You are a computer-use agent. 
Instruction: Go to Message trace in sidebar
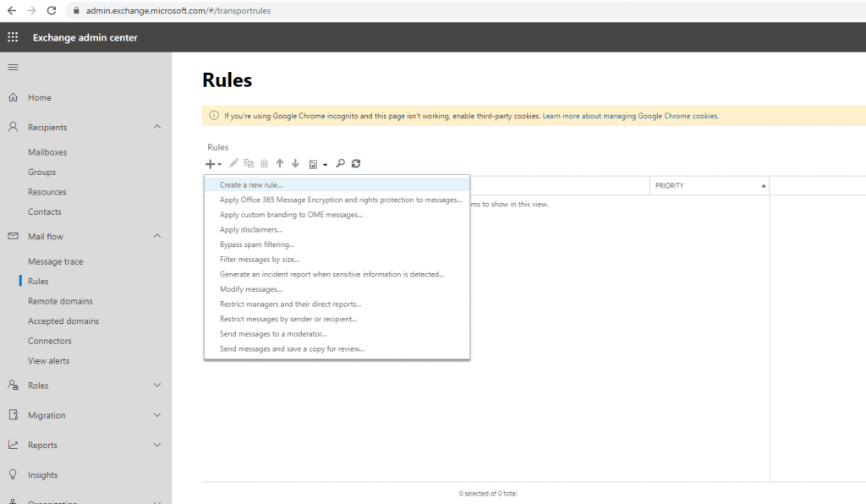pos(55,261)
